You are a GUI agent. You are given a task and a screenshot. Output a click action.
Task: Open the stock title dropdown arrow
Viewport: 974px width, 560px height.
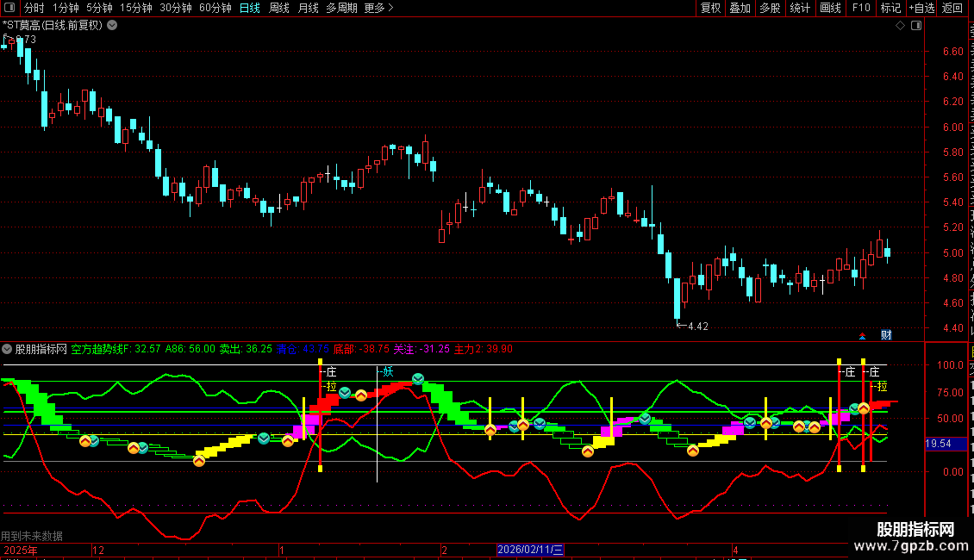[x=112, y=26]
